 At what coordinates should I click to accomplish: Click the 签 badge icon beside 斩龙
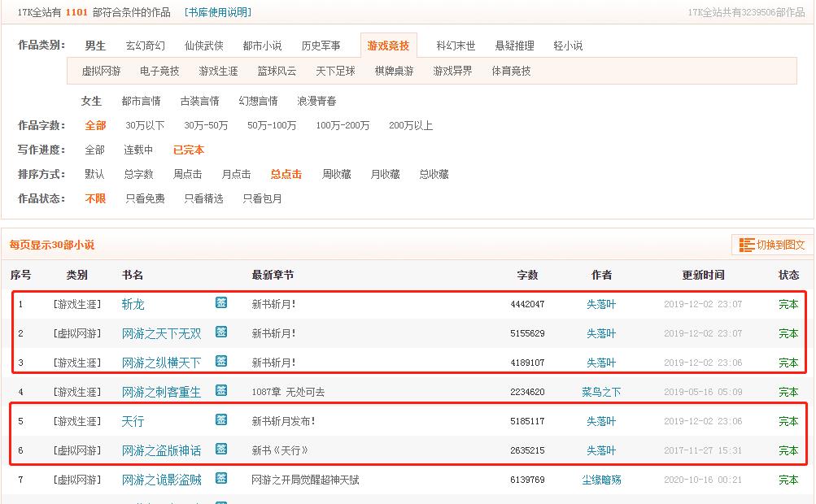coord(221,303)
